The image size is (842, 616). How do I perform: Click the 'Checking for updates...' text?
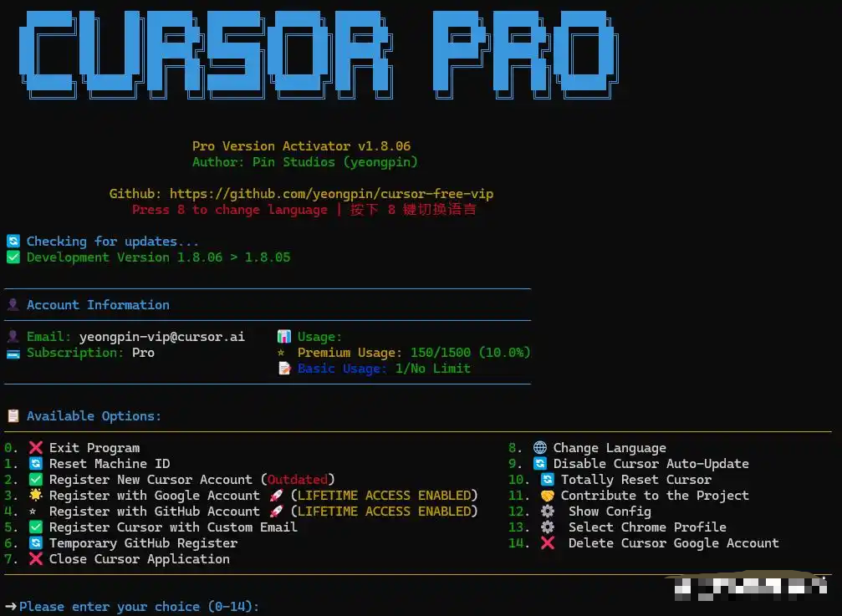click(x=113, y=242)
